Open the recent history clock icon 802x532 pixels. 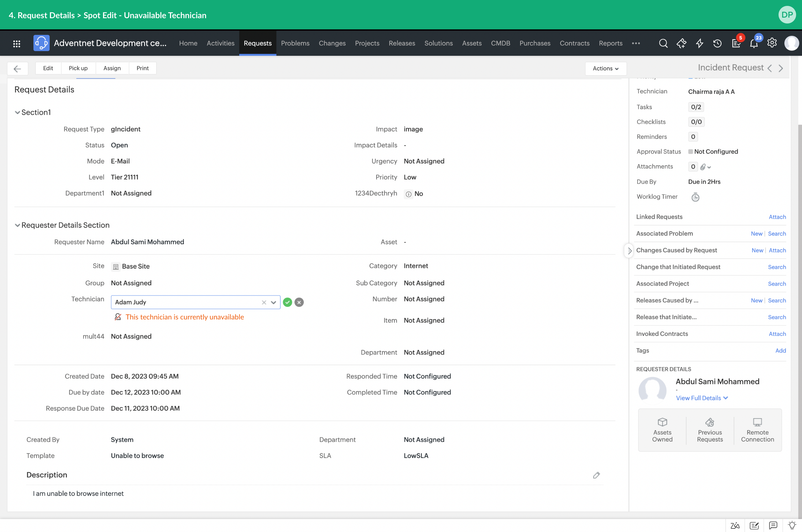point(717,43)
